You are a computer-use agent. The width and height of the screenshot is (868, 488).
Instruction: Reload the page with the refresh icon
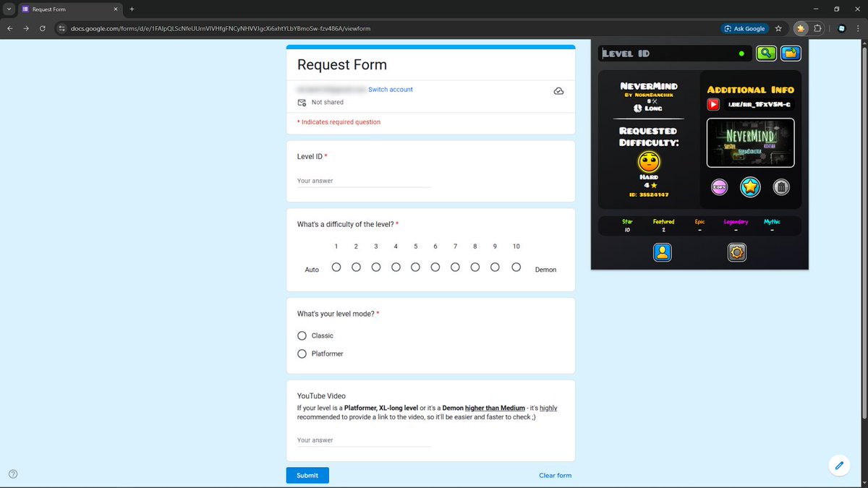[x=43, y=28]
